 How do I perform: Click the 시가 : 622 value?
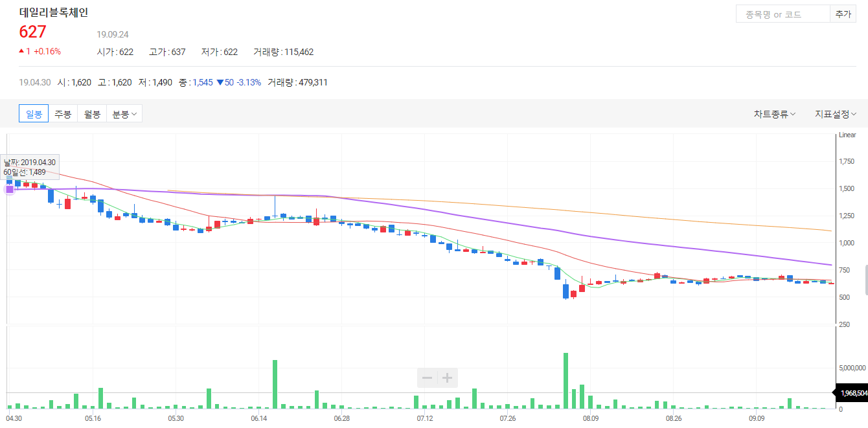point(115,52)
